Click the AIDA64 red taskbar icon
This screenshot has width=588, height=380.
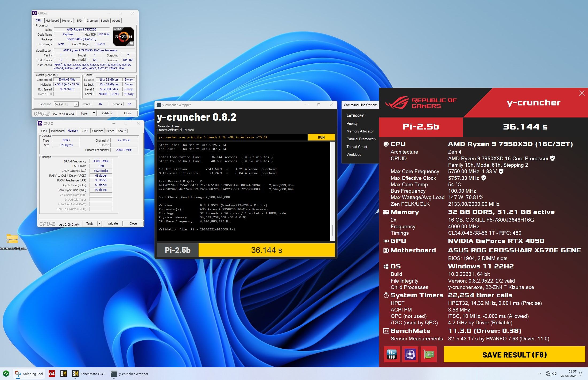pos(52,374)
